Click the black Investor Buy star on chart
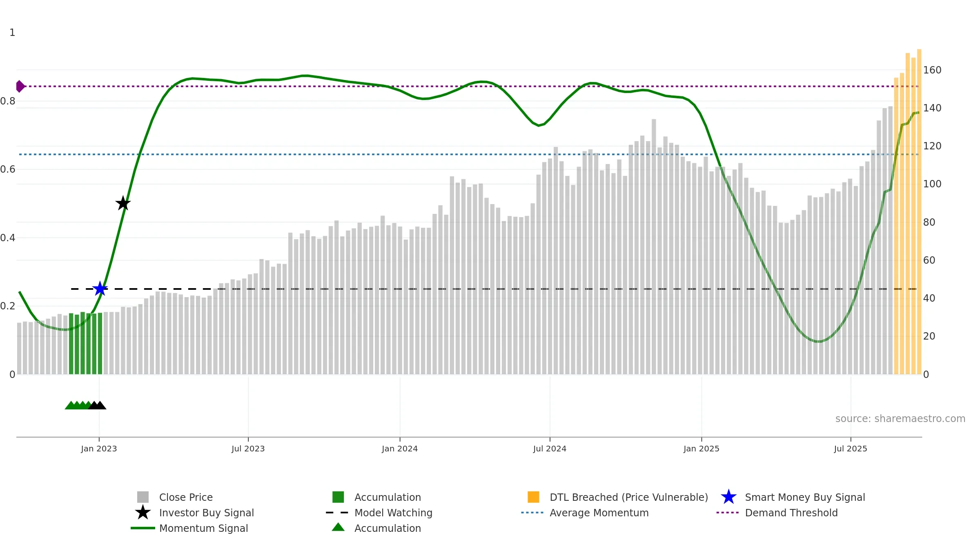Screen dimensions: 980x551 point(123,203)
